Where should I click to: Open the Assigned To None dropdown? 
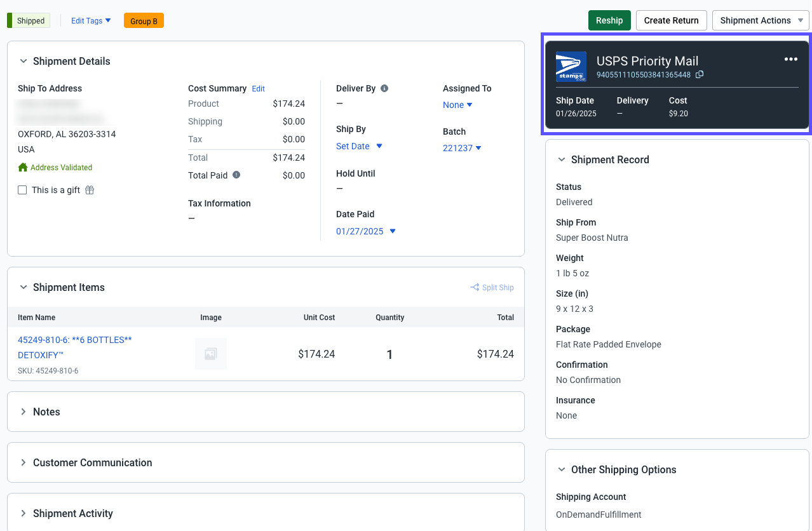click(x=457, y=105)
